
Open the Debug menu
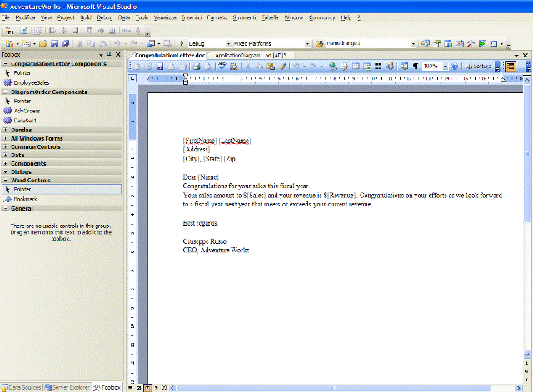(105, 17)
